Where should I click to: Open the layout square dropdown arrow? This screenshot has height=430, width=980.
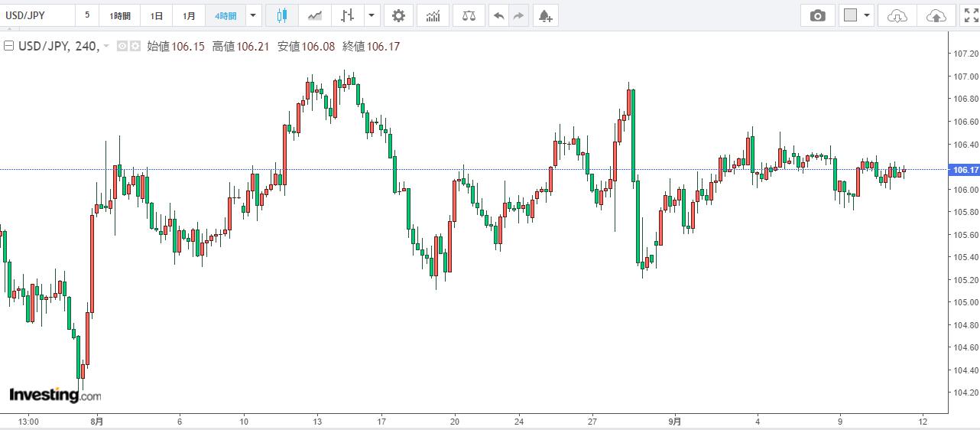[867, 15]
